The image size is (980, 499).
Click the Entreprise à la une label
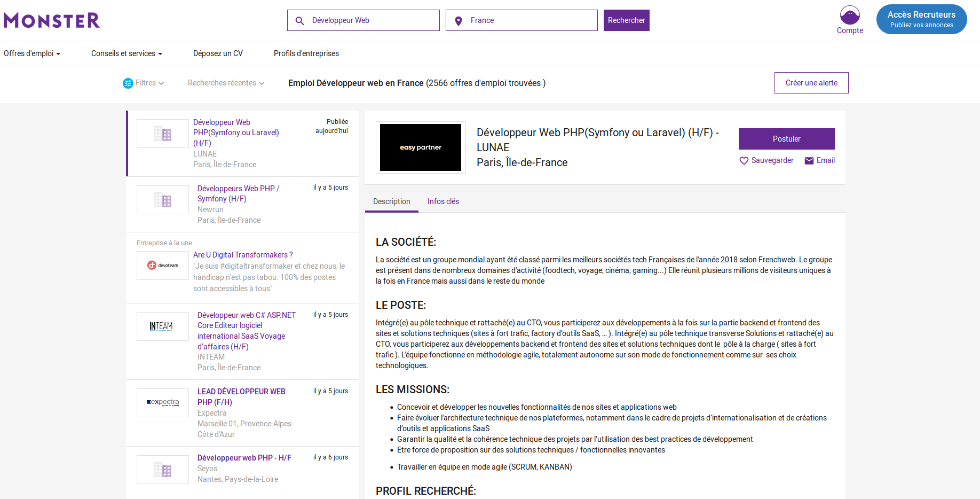pyautogui.click(x=164, y=243)
